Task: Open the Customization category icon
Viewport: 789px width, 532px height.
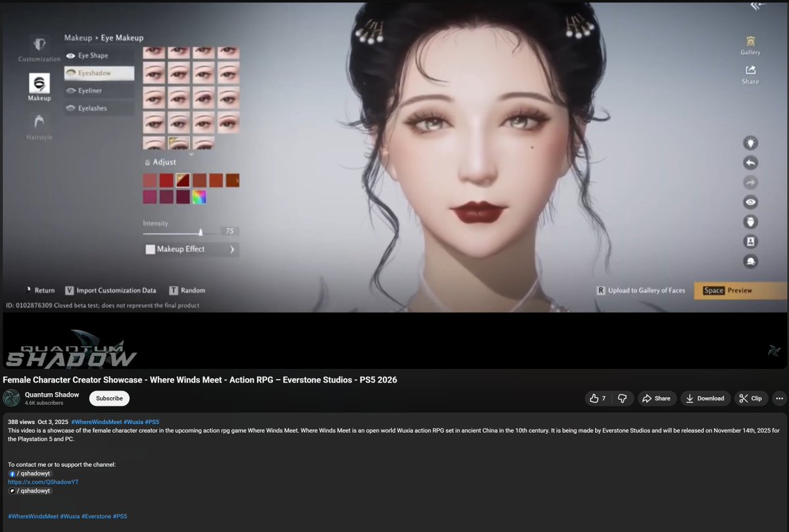Action: [x=39, y=45]
